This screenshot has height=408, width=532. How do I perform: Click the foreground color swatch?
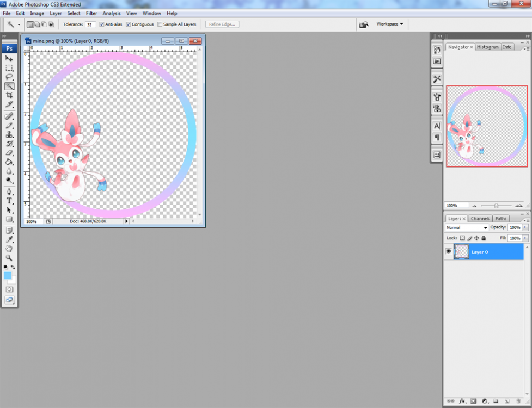pos(8,276)
